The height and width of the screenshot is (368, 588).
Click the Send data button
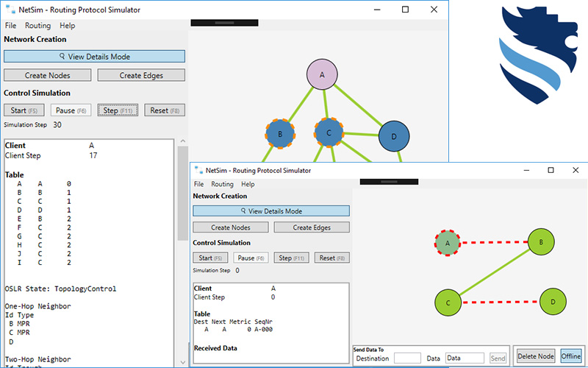tap(498, 358)
